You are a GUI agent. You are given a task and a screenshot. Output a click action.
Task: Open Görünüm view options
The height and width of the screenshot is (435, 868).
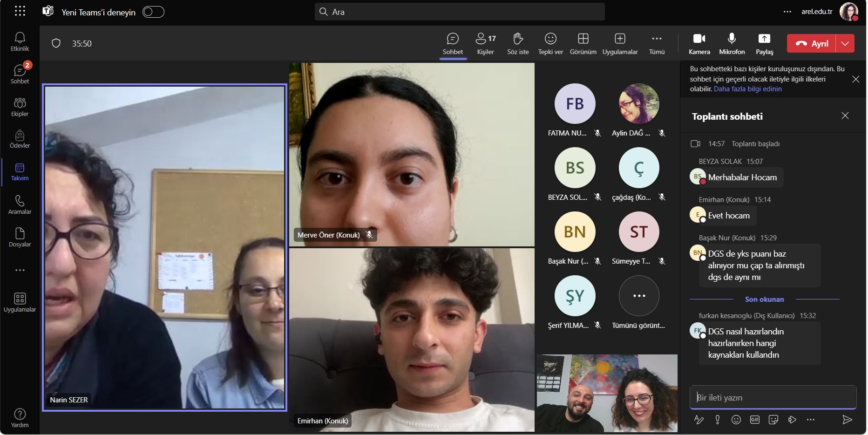[583, 44]
